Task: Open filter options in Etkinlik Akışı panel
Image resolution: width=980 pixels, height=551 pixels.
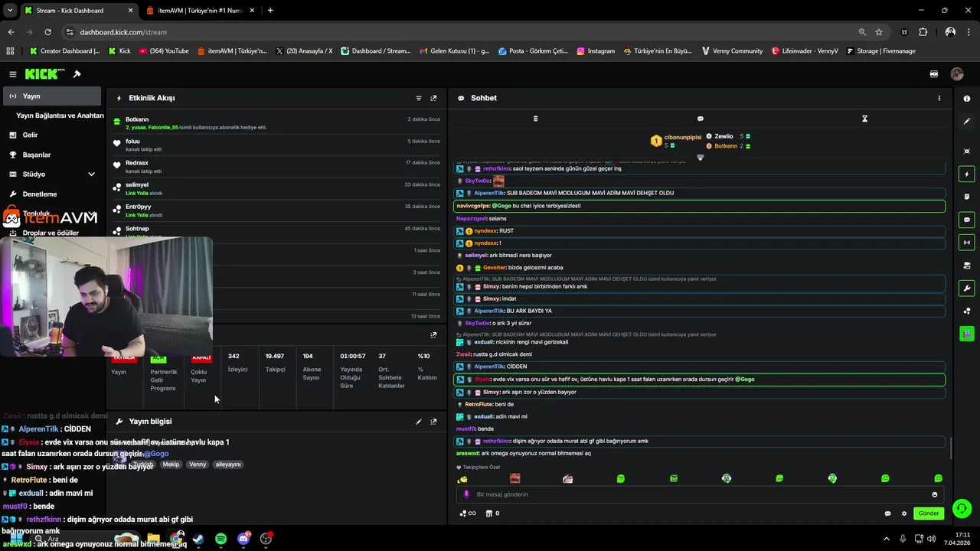Action: coord(419,98)
